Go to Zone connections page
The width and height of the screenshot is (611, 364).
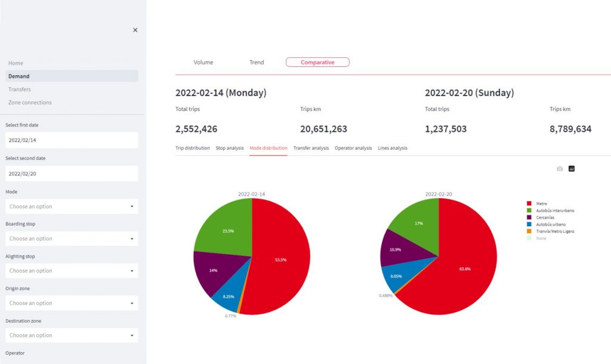[x=30, y=103]
